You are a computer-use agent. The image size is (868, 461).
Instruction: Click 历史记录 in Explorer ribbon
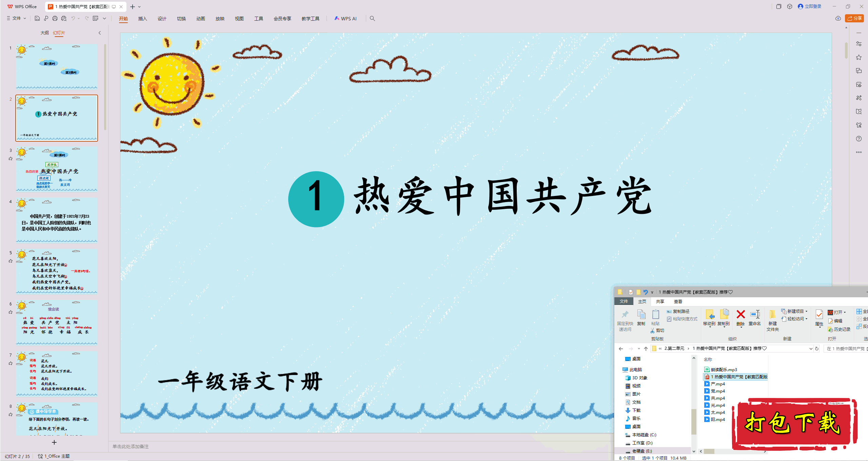pyautogui.click(x=839, y=329)
